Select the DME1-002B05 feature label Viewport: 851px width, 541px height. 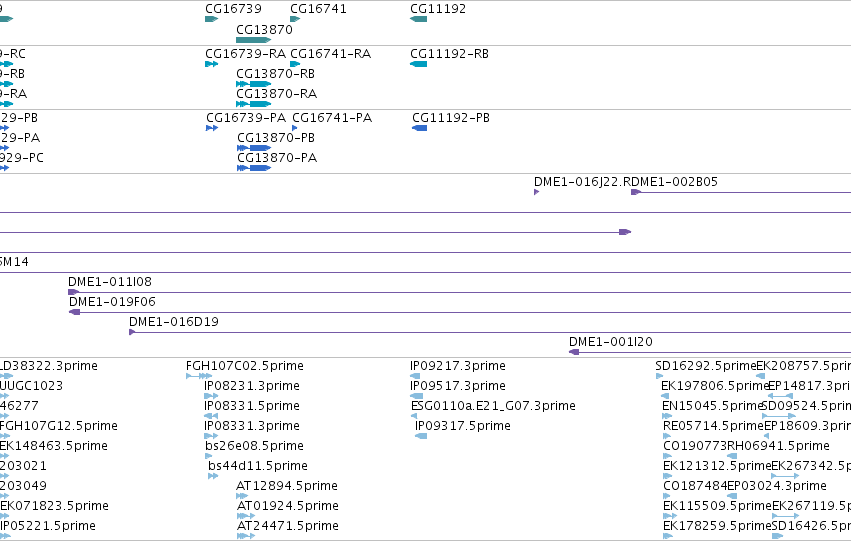pyautogui.click(x=674, y=182)
